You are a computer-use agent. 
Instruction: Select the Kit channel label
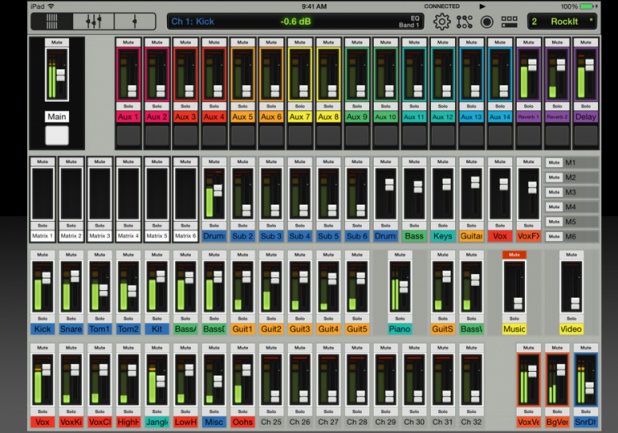[157, 329]
